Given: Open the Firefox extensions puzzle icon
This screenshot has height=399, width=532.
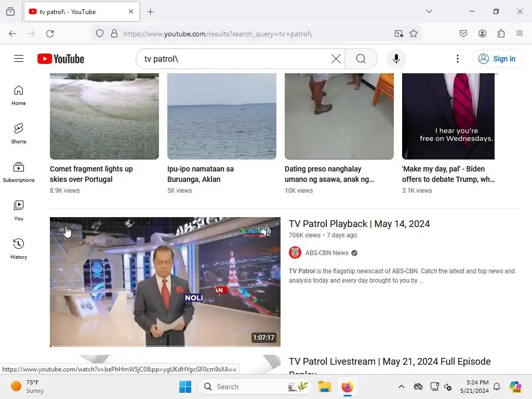Looking at the screenshot, I should point(501,34).
